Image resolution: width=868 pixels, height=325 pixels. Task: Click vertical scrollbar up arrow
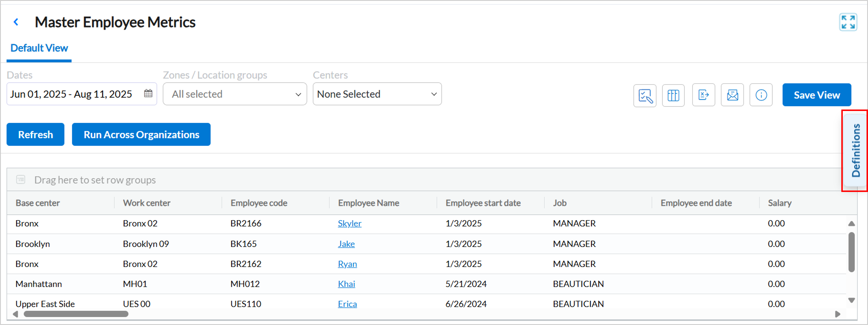851,223
